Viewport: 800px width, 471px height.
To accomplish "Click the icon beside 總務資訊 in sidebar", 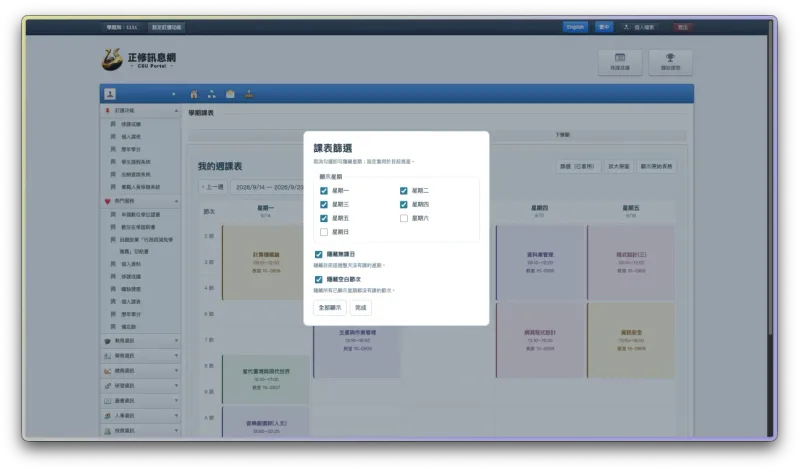I will coord(107,371).
